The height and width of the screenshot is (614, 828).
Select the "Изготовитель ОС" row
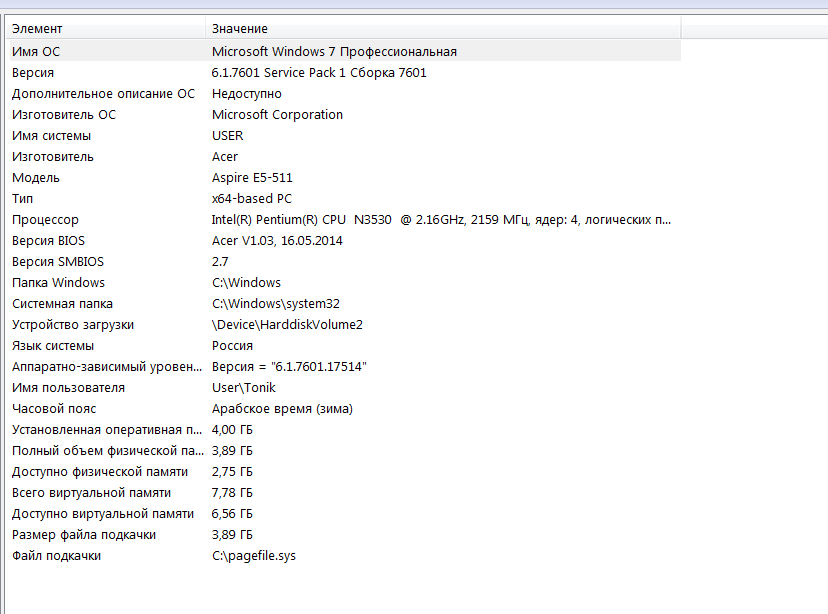click(x=64, y=115)
